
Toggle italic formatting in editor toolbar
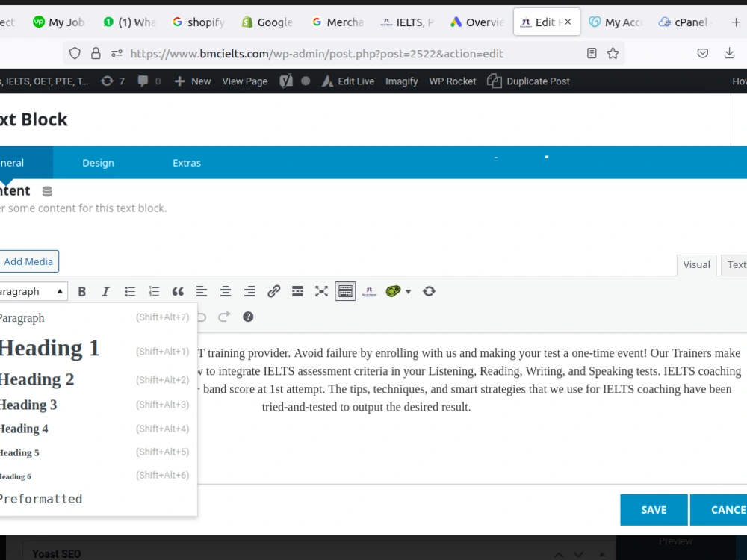pyautogui.click(x=106, y=291)
